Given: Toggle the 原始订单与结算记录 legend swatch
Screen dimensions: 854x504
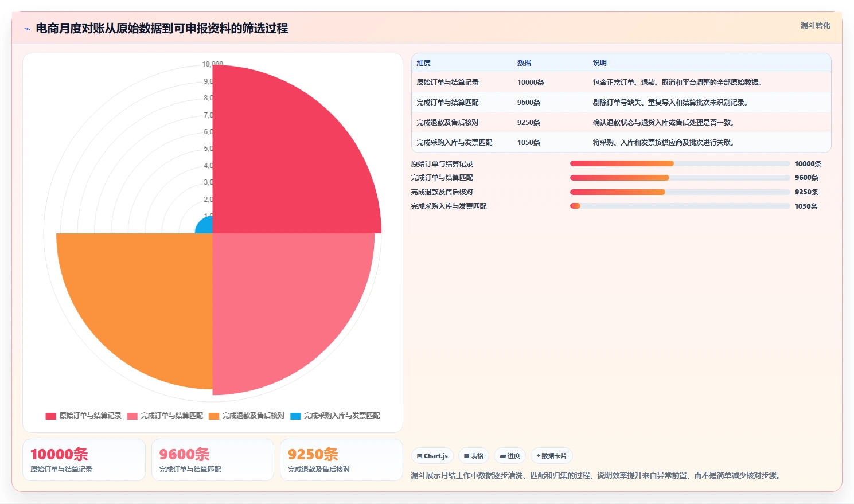Looking at the screenshot, I should coord(50,416).
